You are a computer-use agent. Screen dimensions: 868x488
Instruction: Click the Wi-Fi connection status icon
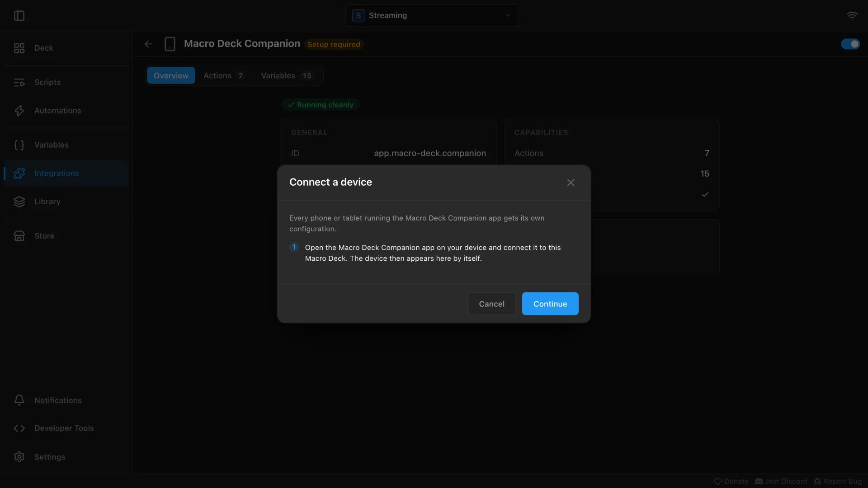[852, 16]
